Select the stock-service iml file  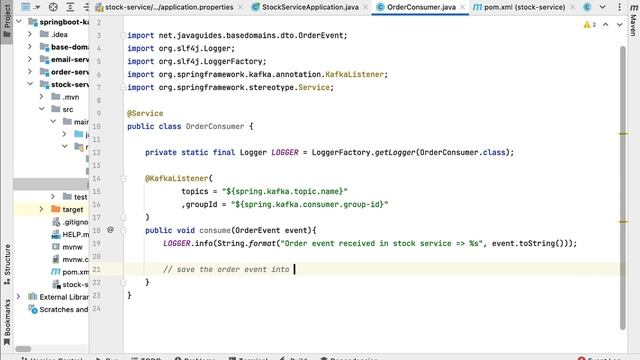[70, 284]
